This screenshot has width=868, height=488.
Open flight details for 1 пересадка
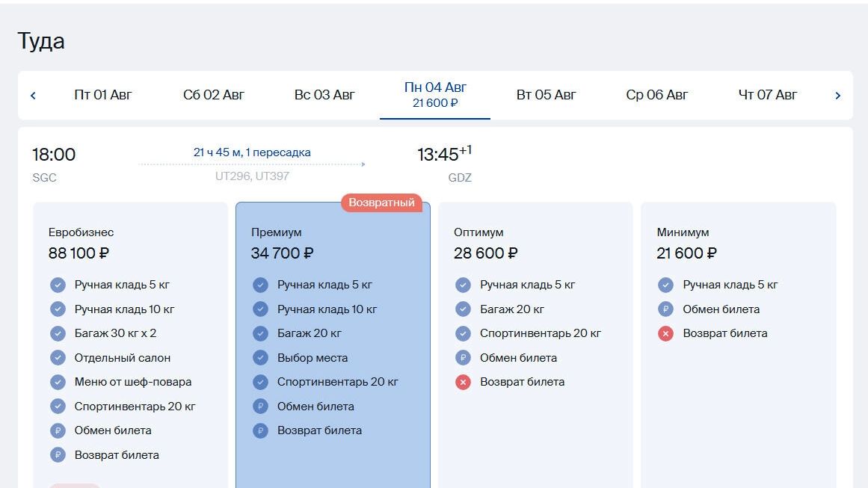252,152
